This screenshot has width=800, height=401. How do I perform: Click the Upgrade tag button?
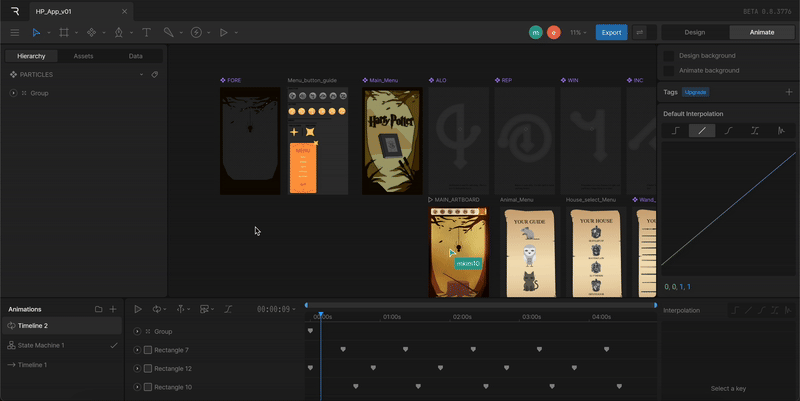[695, 92]
